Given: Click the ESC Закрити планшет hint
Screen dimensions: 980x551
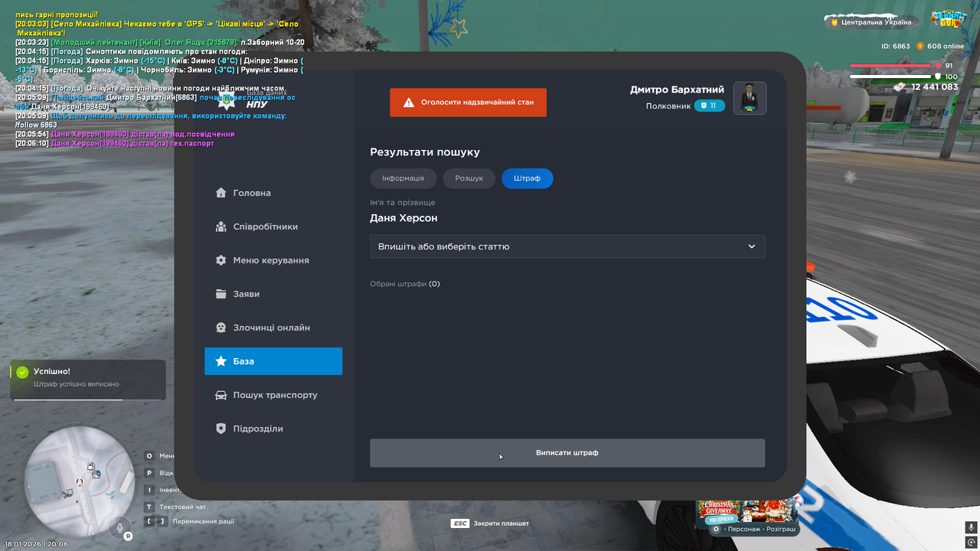Looking at the screenshot, I should pos(490,523).
